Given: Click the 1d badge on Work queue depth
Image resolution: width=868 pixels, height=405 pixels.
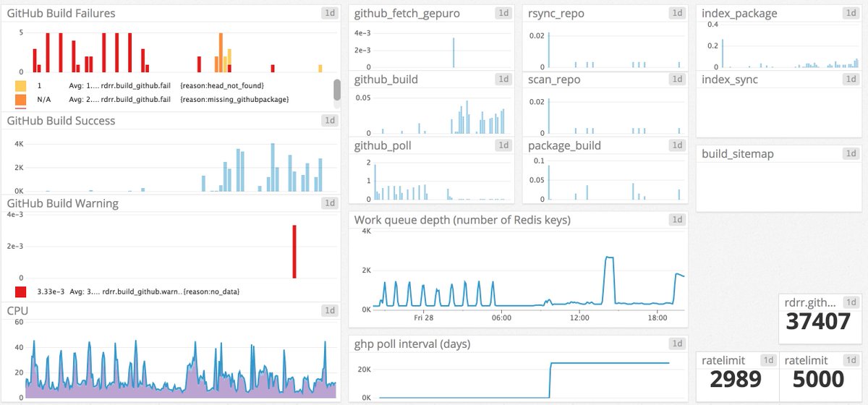Looking at the screenshot, I should point(677,219).
